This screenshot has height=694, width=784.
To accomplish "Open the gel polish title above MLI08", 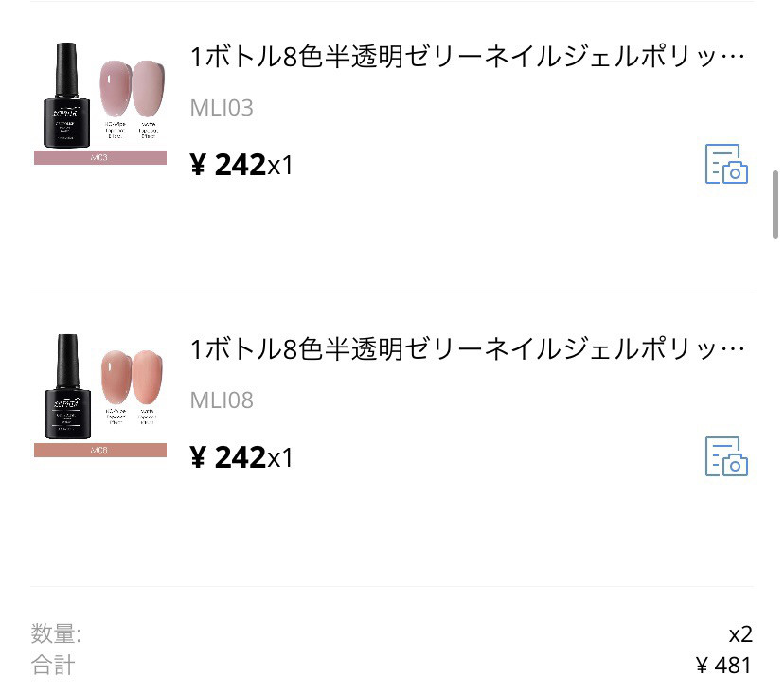I will pos(468,349).
